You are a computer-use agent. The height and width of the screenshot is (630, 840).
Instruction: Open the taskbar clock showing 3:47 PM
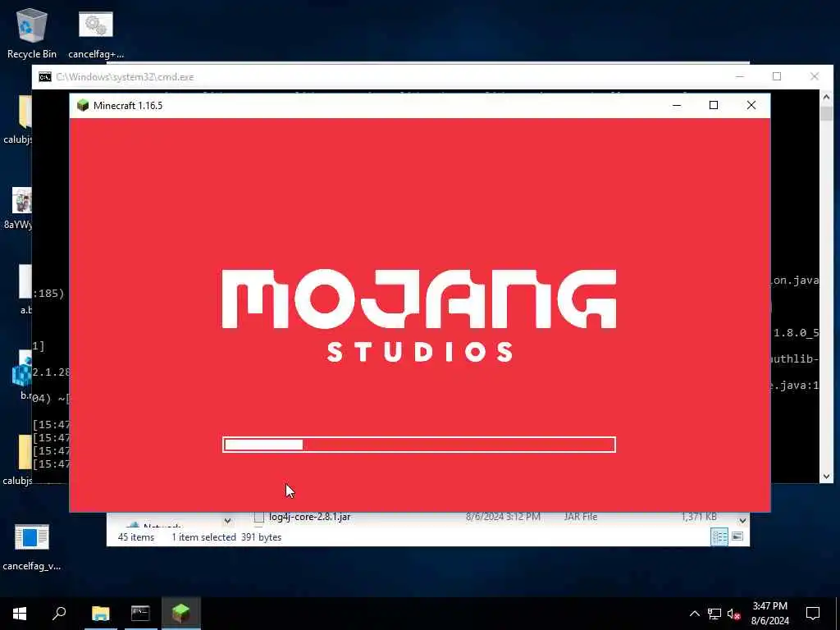coord(769,614)
